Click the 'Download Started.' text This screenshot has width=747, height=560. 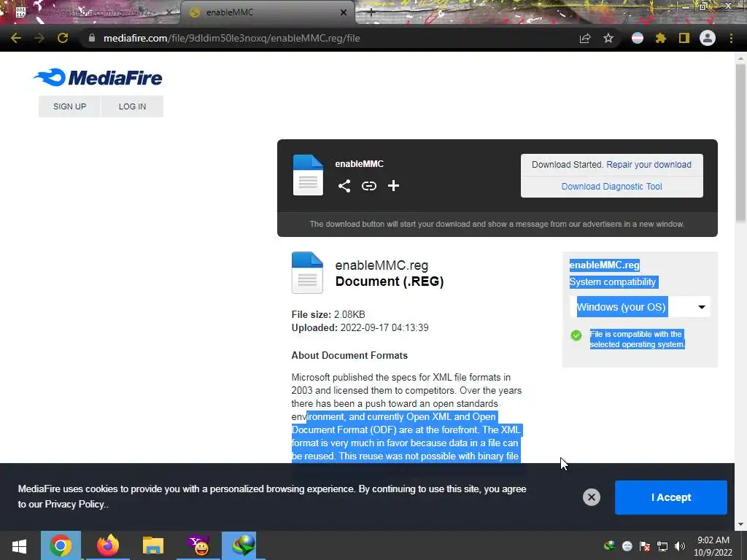[568, 164]
